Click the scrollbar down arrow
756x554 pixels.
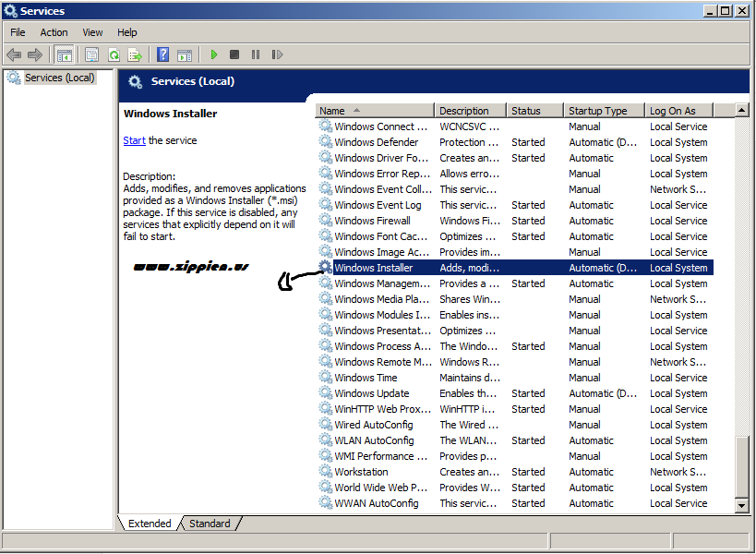pyautogui.click(x=741, y=506)
